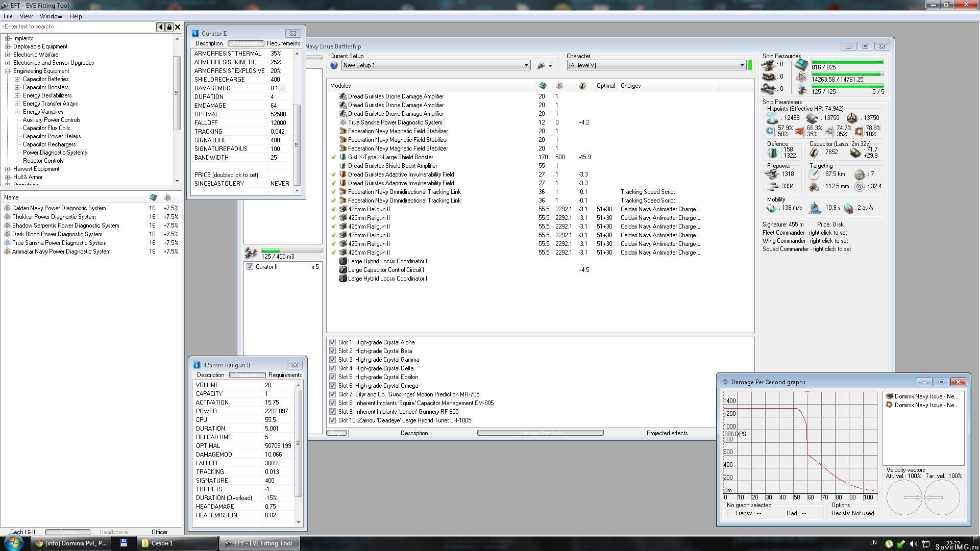This screenshot has height=551, width=980.
Task: Click the align time icon showing 10.9 s
Action: [x=815, y=208]
